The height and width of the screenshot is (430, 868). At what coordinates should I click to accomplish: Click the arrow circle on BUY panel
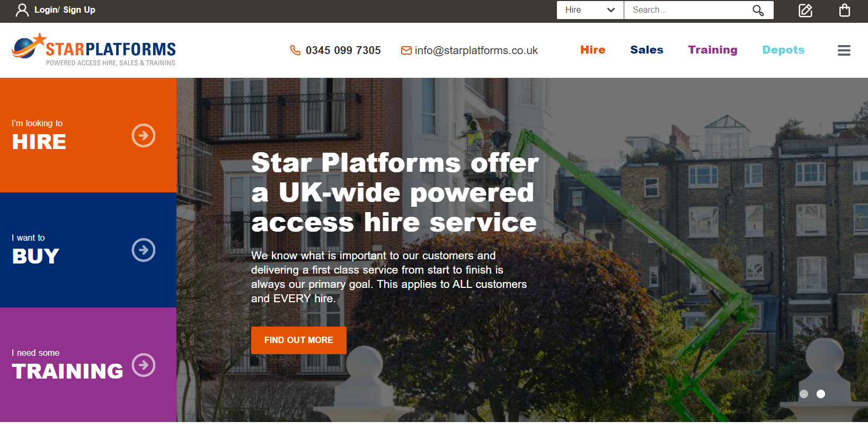point(144,250)
